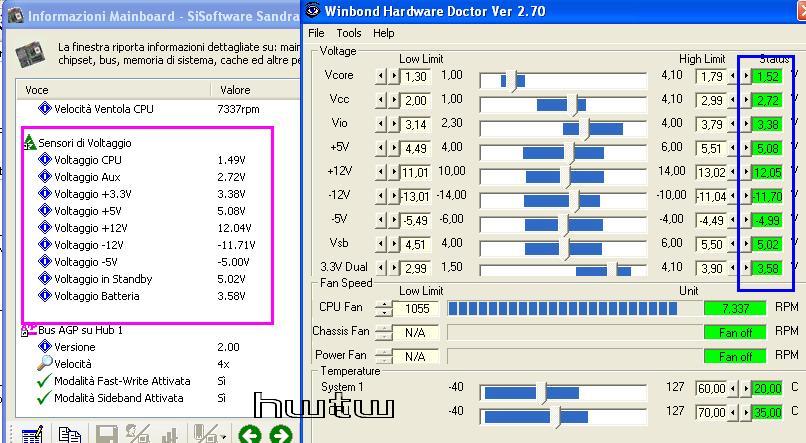Image resolution: width=806 pixels, height=443 pixels.
Task: Go back with the green left arrow
Action: pyautogui.click(x=250, y=435)
